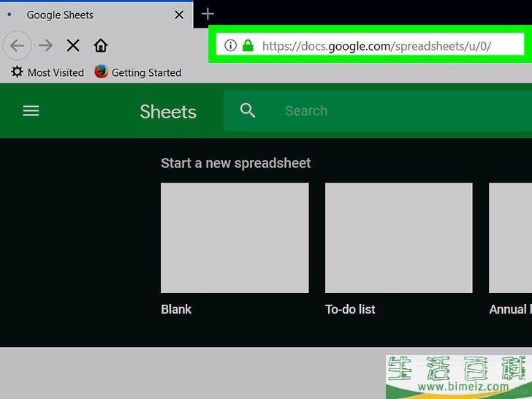
Task: Open the Getting Started bookmark
Action: (x=137, y=72)
